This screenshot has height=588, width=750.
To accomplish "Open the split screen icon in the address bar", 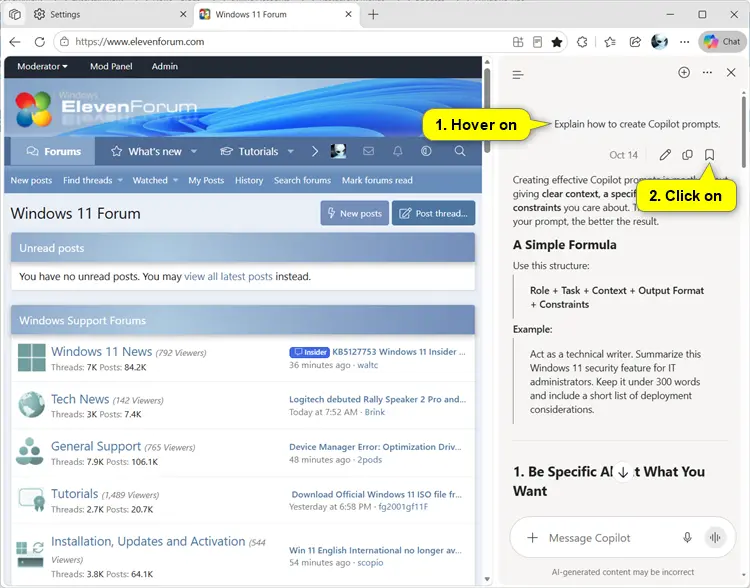I will 518,42.
